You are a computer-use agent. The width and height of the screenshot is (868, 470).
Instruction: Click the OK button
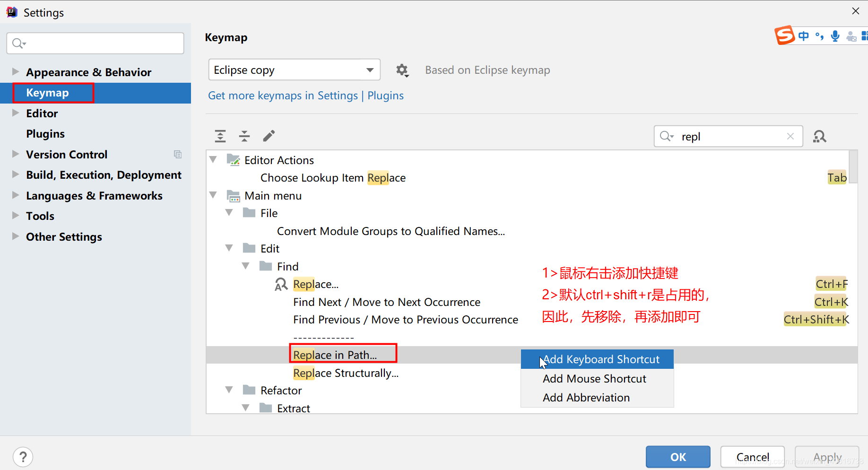[677, 457]
